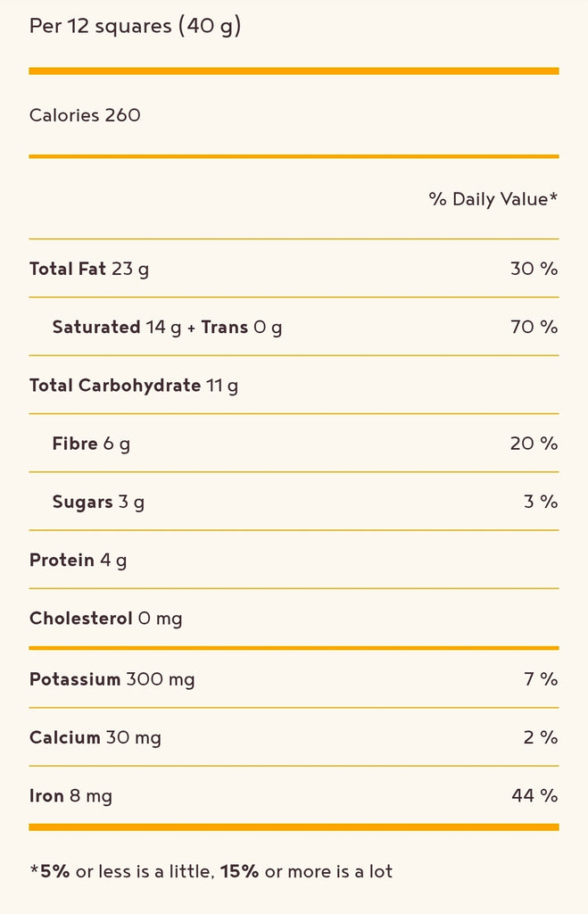Click the 'Saturated 14 g + Trans 0 g' label
The height and width of the screenshot is (914, 588).
[167, 328]
